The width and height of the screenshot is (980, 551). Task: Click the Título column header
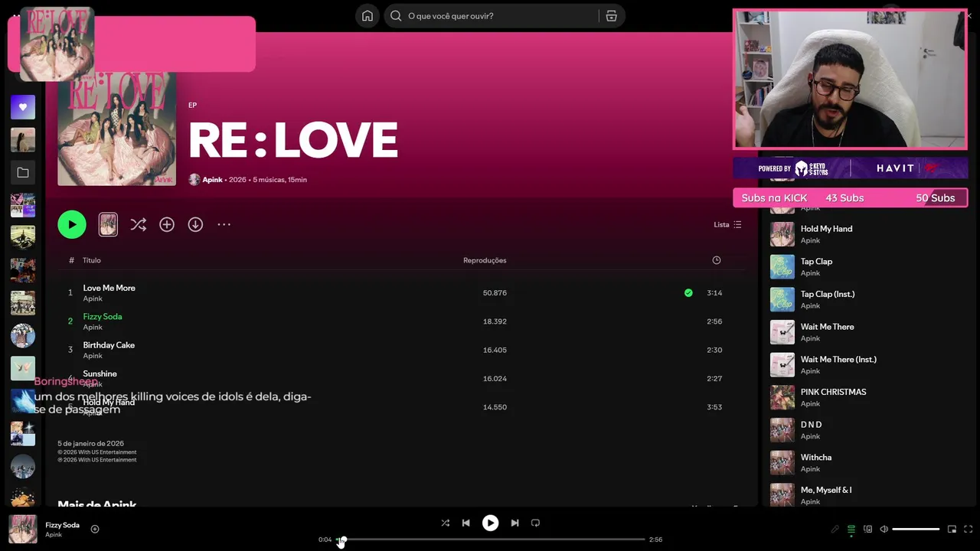coord(92,260)
